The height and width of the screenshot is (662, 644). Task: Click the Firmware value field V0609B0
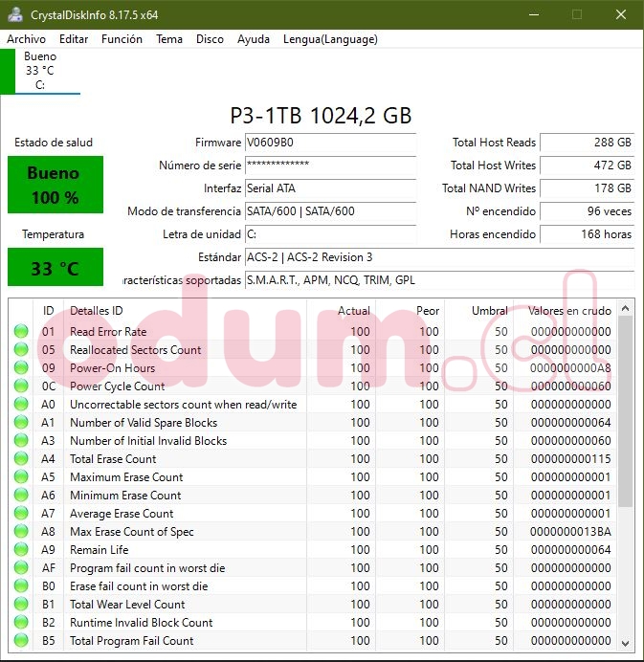(x=330, y=143)
